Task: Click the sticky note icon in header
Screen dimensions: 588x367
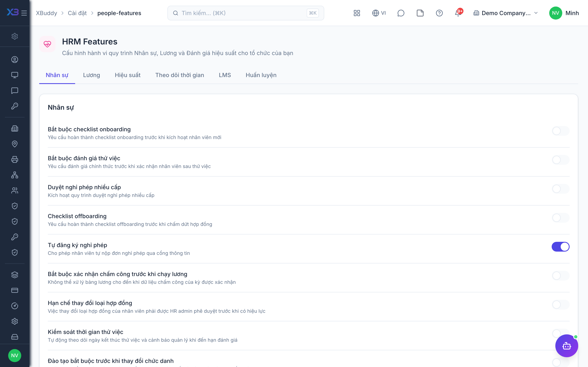Action: pyautogui.click(x=420, y=13)
